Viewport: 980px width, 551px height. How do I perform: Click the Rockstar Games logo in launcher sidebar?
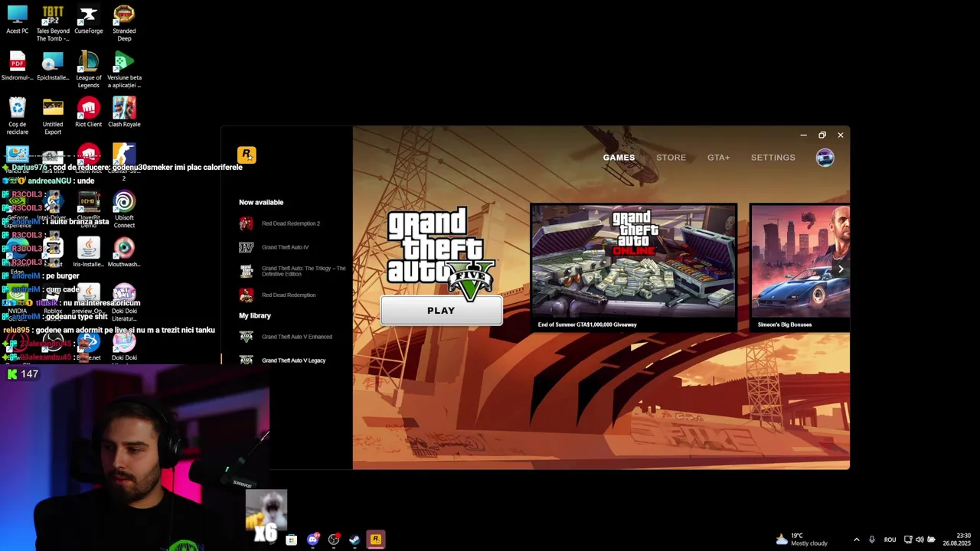[247, 155]
